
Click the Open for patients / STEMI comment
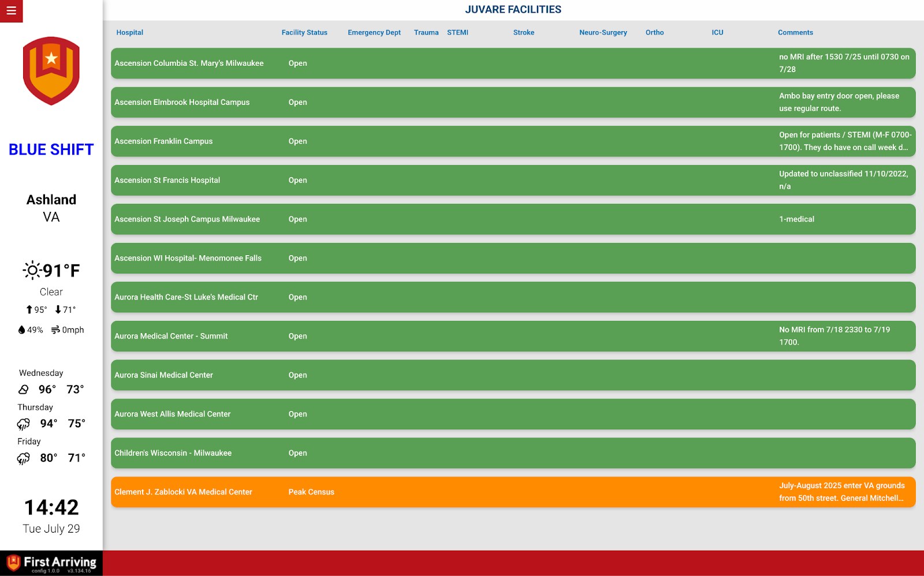pos(845,141)
